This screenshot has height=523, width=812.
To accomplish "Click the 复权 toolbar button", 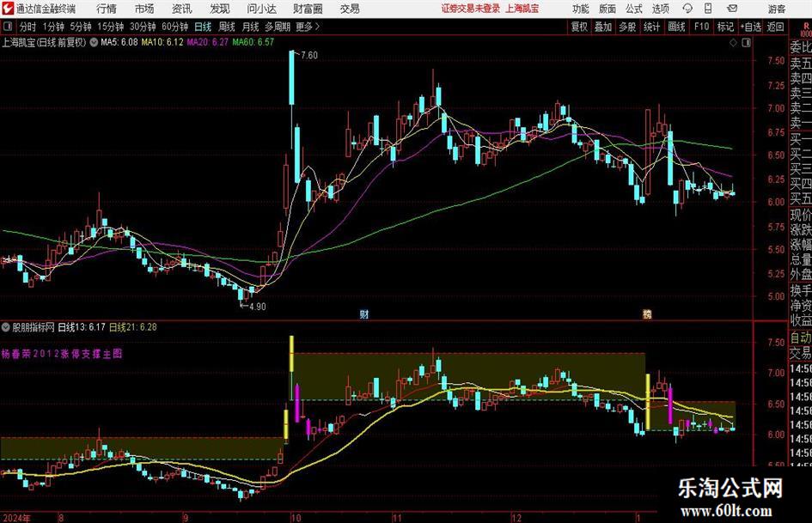I will tap(579, 27).
